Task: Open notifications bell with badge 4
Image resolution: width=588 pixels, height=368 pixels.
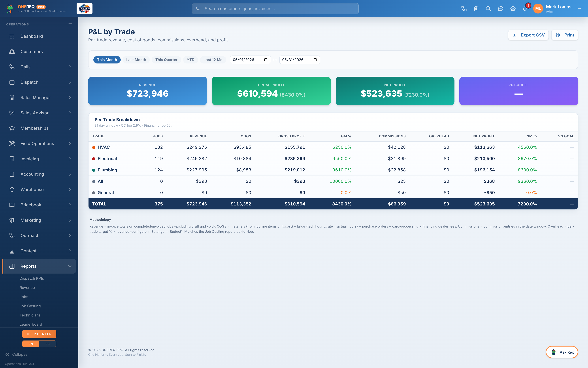Action: [525, 9]
